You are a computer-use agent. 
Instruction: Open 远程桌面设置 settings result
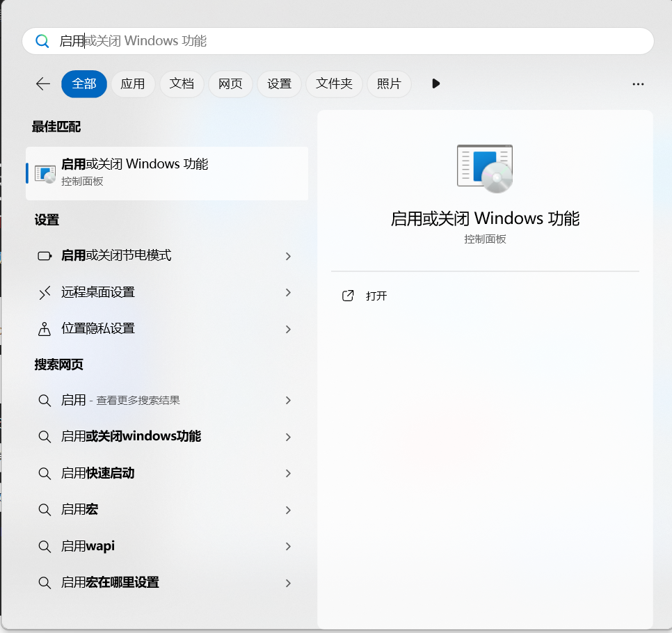pos(167,293)
